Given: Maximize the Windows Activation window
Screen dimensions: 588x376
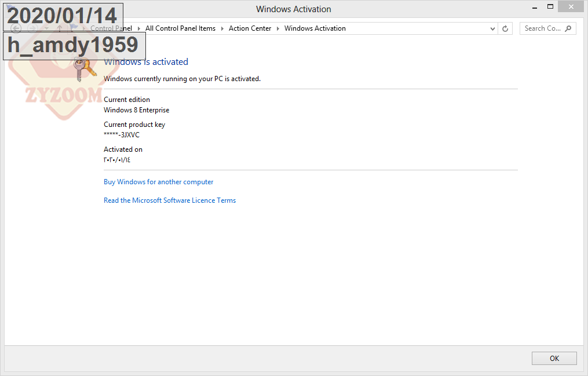Looking at the screenshot, I should tap(550, 7).
